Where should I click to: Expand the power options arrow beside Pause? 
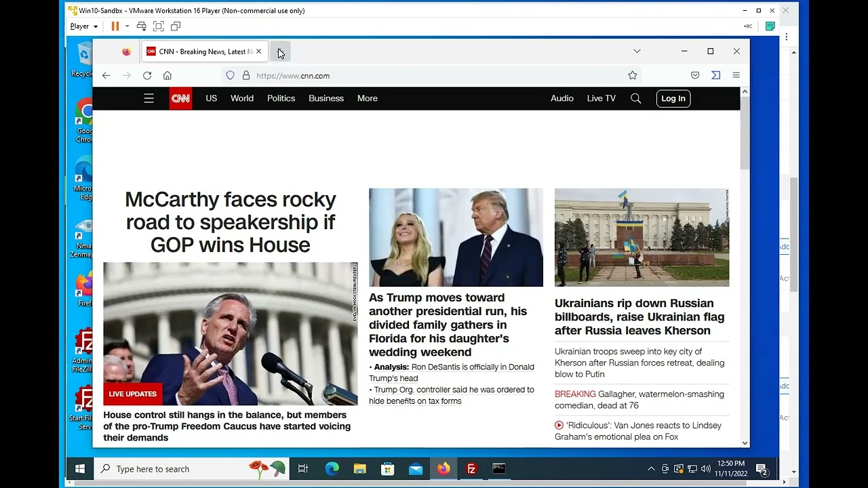click(x=127, y=26)
